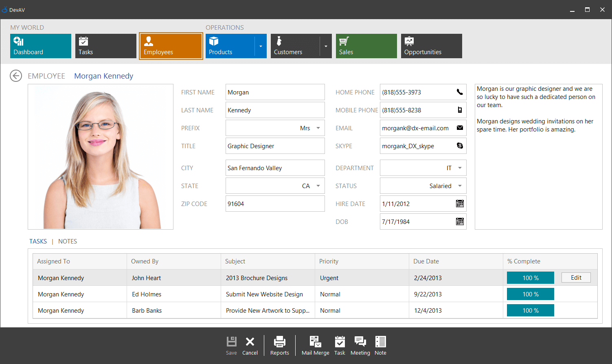The image size is (612, 364).
Task: Go back using the circular arrow button
Action: (x=16, y=76)
